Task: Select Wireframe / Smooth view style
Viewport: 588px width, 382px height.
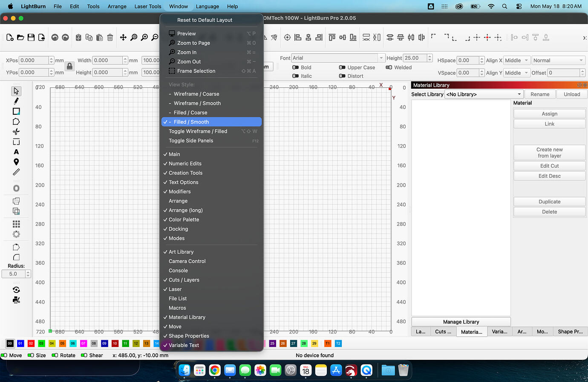Action: pos(197,103)
